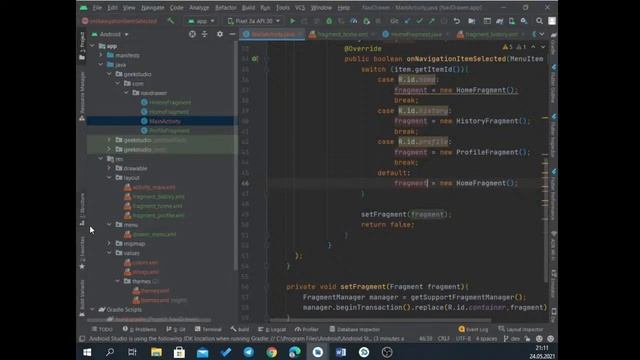
Task: Click the CRLF line separator in status bar
Action: (x=444, y=339)
